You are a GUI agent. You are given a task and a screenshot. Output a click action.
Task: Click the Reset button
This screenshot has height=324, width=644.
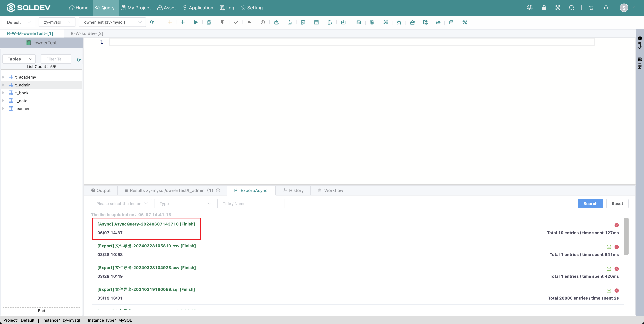point(617,204)
